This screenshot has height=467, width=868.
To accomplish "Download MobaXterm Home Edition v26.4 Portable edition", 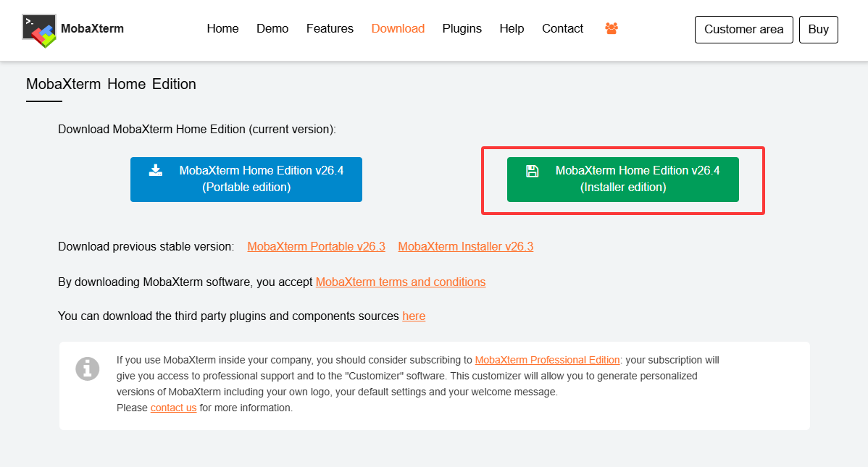I will tap(246, 180).
